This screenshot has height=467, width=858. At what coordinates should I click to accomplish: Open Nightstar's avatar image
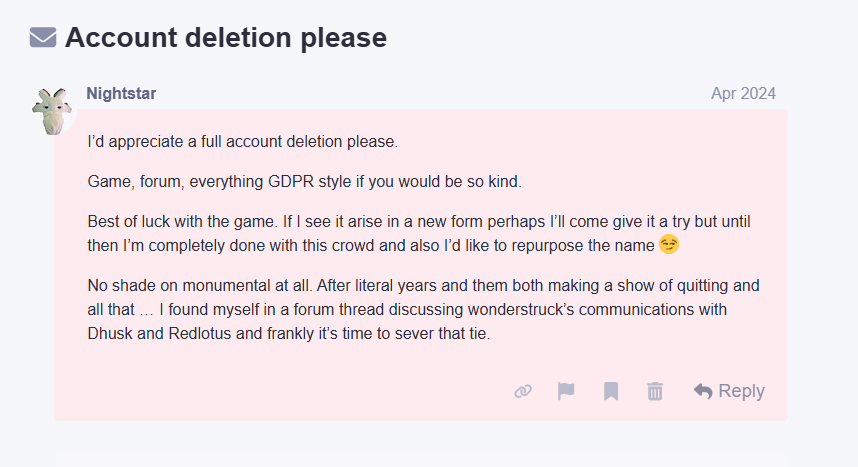[55, 111]
